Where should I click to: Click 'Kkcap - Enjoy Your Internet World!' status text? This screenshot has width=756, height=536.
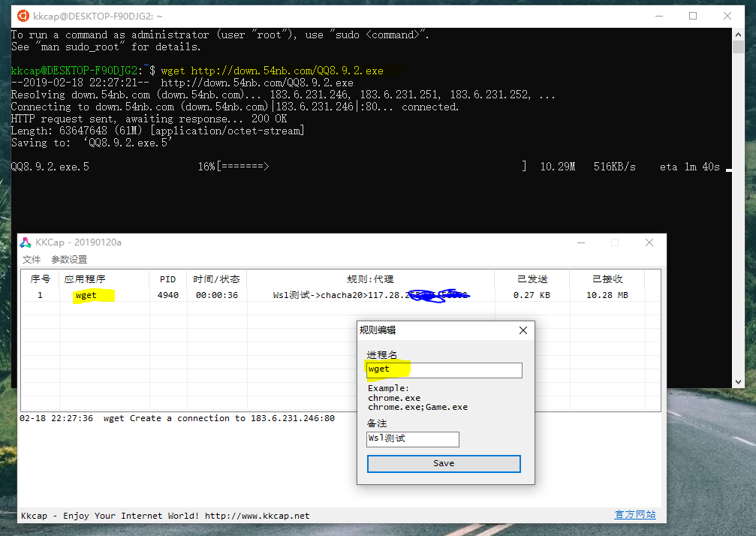110,516
